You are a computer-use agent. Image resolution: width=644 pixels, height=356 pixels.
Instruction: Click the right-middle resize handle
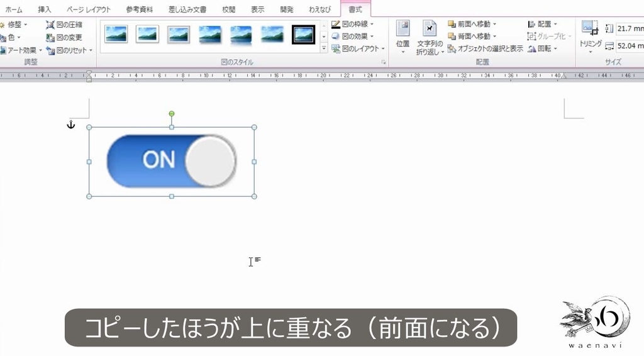point(254,162)
